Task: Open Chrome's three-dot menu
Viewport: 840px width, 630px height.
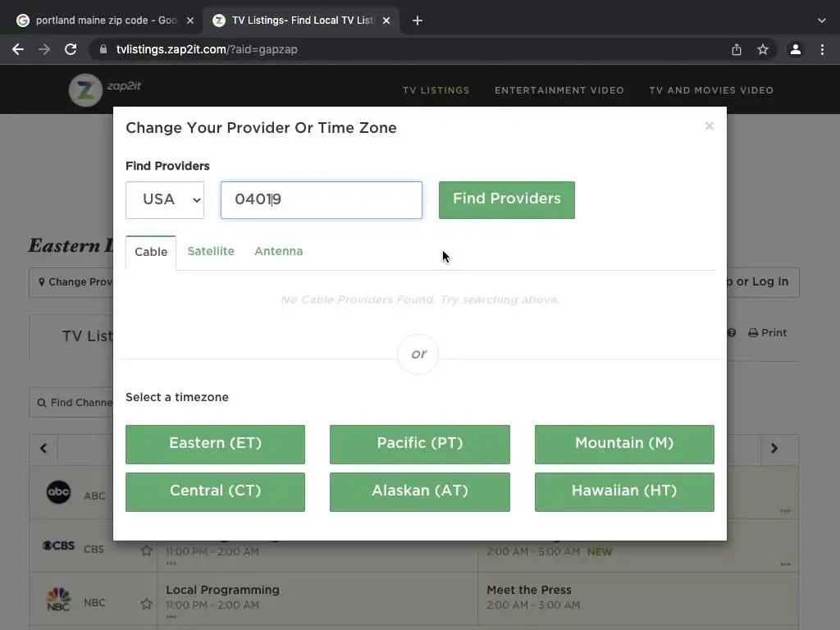Action: tap(822, 49)
